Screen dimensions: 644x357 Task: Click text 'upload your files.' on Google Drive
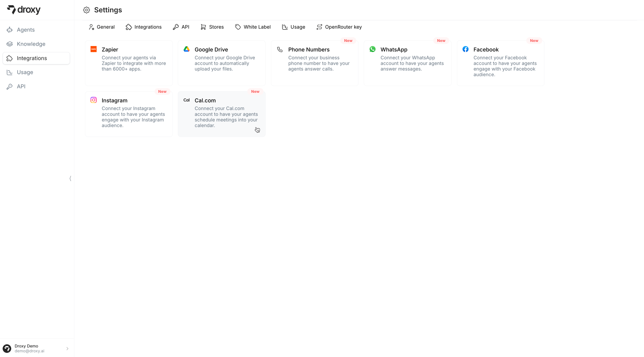pyautogui.click(x=214, y=69)
